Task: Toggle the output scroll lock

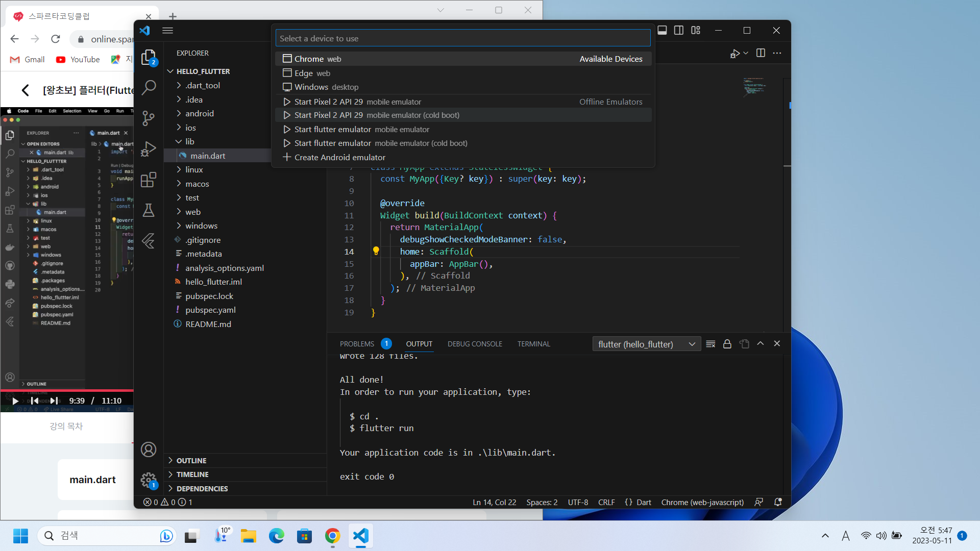Action: (x=727, y=344)
